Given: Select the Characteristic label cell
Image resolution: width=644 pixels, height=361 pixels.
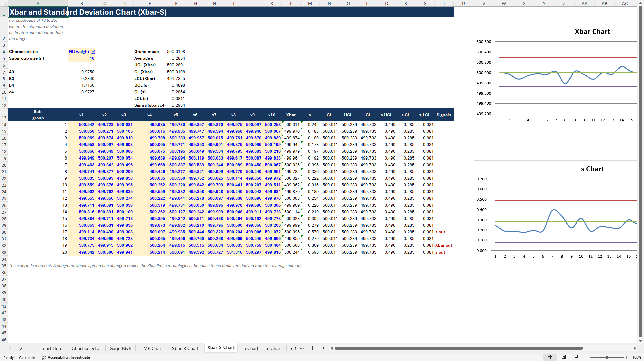Looking at the screenshot, I should click(x=38, y=51).
